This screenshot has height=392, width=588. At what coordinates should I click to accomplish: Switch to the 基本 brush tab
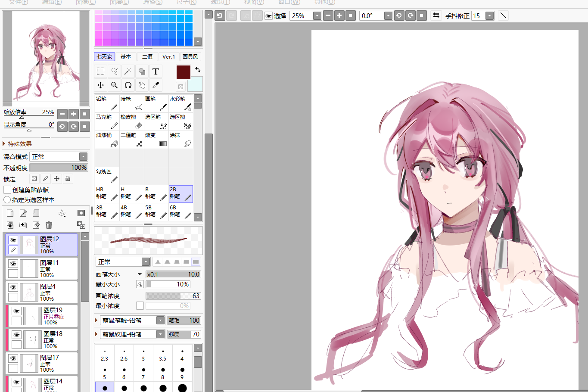tap(126, 57)
